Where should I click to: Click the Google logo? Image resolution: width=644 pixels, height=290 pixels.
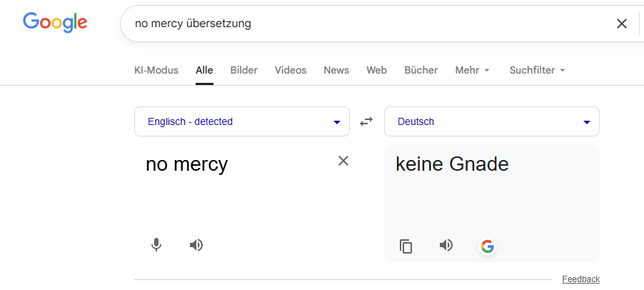pos(55,23)
